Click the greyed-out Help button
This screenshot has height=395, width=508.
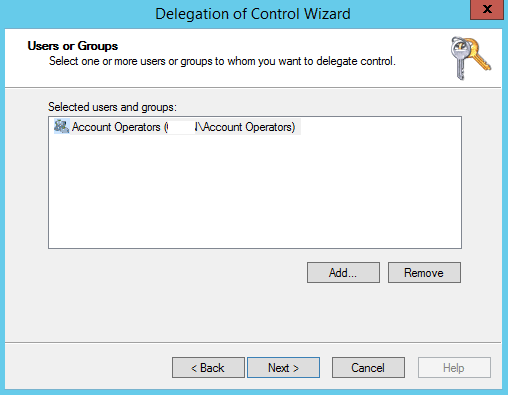454,368
